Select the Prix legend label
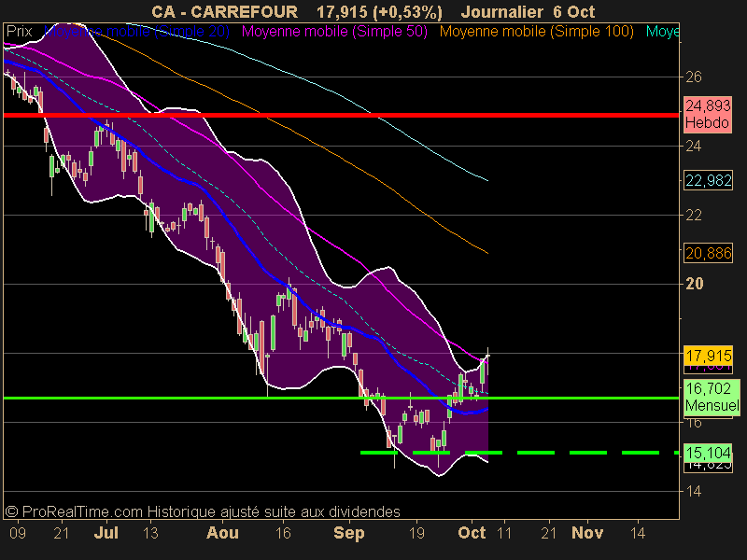This screenshot has height=560, width=747. 19,32
